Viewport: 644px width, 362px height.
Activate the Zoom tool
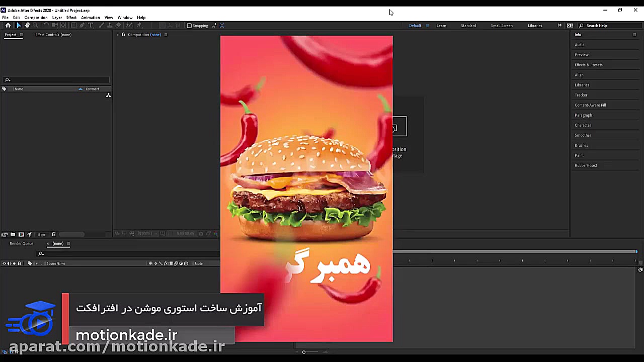click(36, 26)
